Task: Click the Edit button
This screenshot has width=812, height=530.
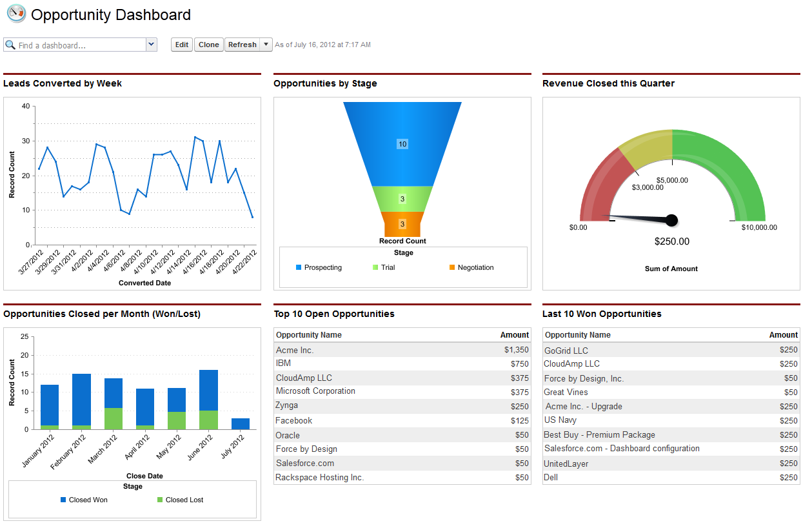Action: tap(182, 45)
